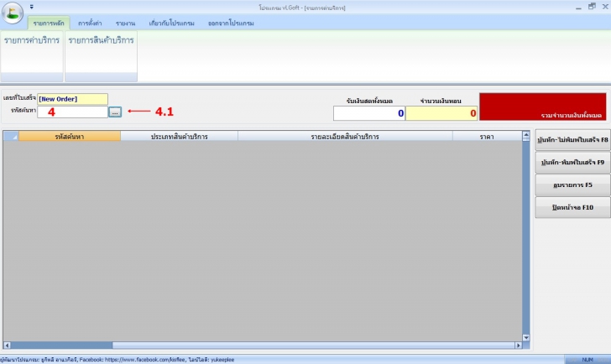Open รายการสินค้าบริการ ribbon button
Image resolution: width=611 pixels, height=364 pixels.
[x=101, y=56]
